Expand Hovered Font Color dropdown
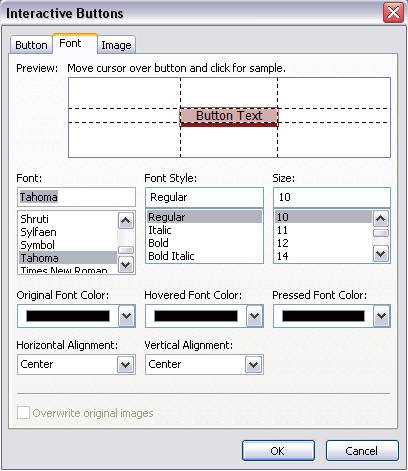Image resolution: width=408 pixels, height=471 pixels. click(254, 316)
